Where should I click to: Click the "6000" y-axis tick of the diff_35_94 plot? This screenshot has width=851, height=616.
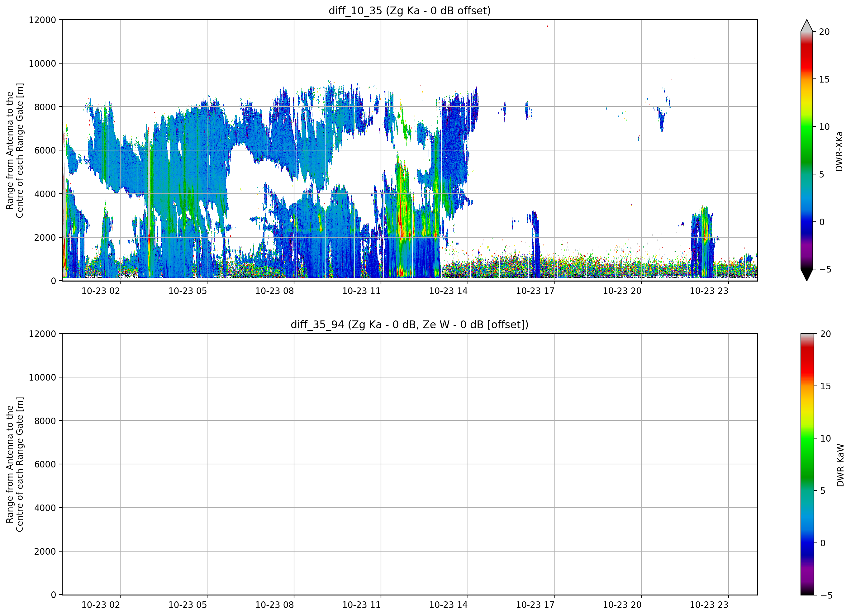coord(45,464)
